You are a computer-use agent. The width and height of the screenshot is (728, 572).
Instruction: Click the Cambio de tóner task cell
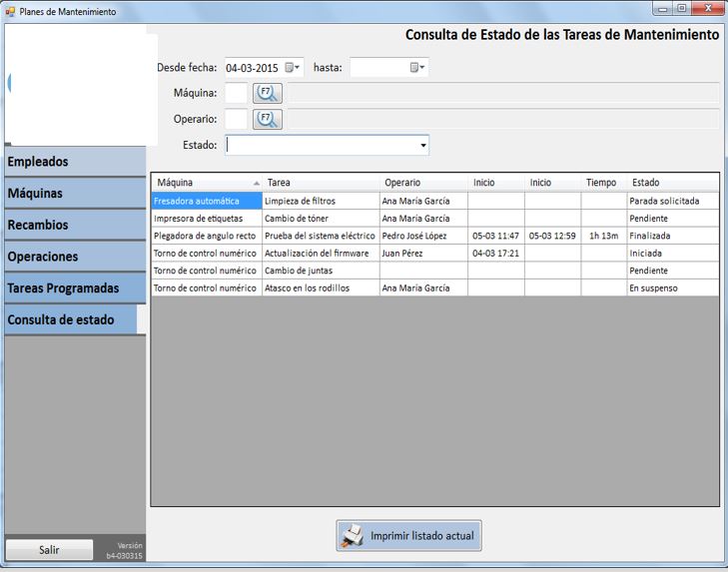[321, 219]
